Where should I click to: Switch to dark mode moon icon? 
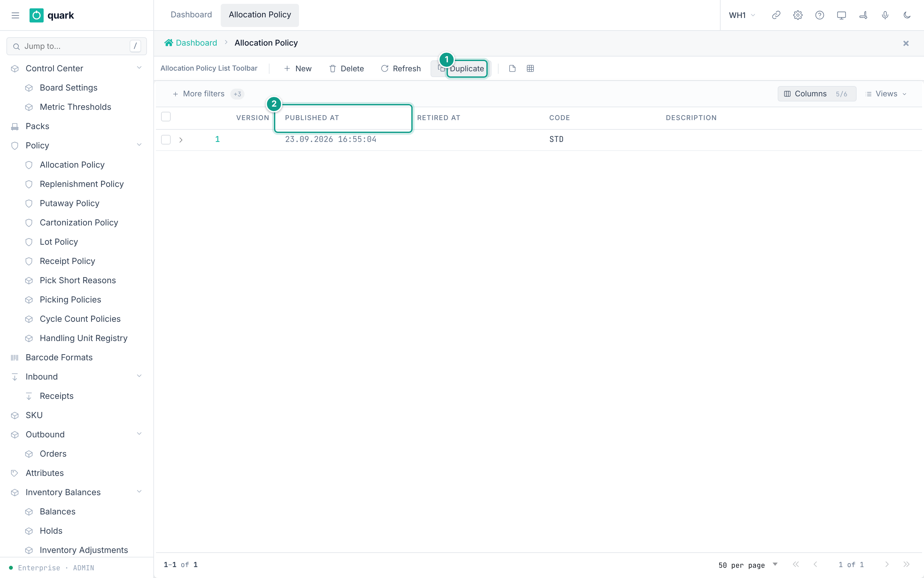[x=907, y=15]
